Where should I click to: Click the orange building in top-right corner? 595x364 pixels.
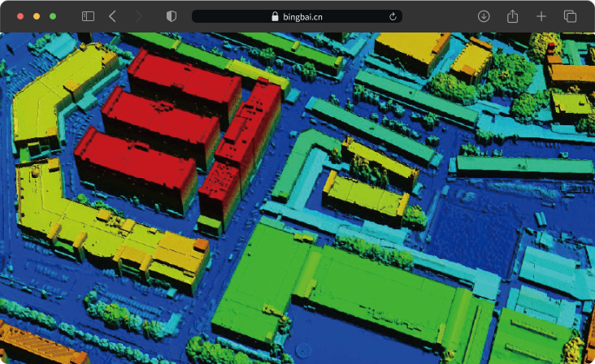(x=573, y=73)
